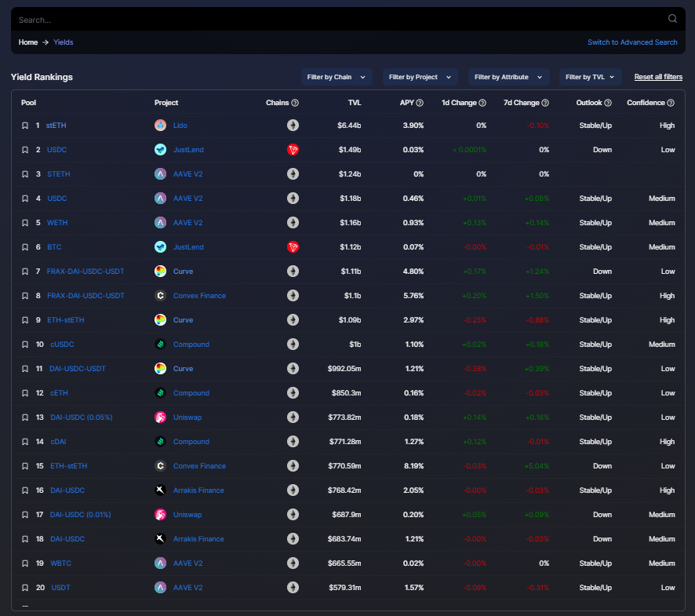Screen dimensions: 695x616
Task: Click Compound logo in cUSDC row
Action: point(161,344)
